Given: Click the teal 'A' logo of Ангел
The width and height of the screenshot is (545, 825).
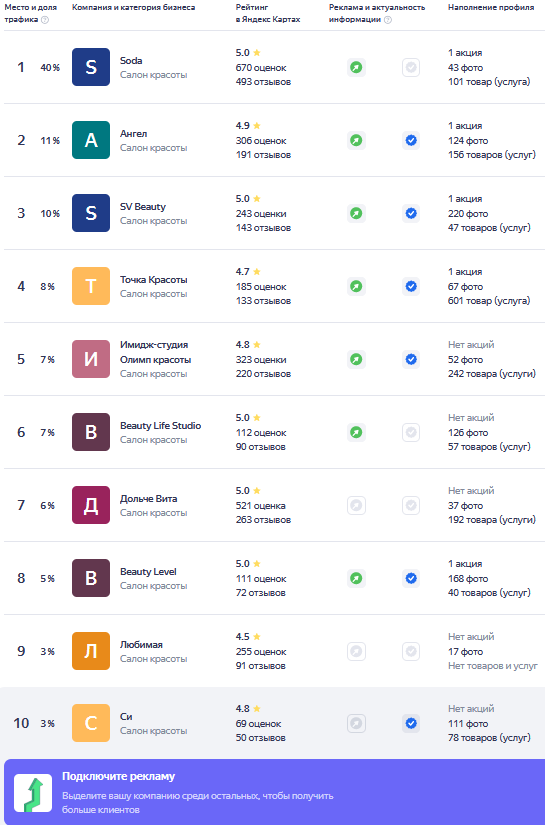Looking at the screenshot, I should 91,140.
